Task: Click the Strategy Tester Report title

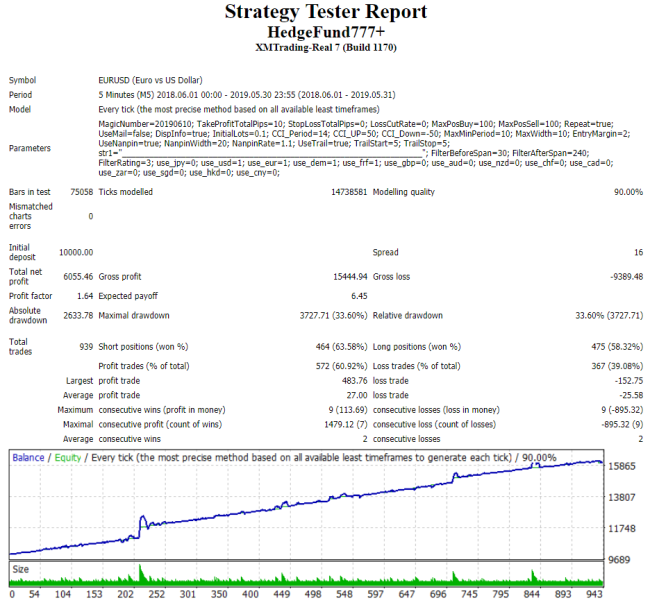Action: pos(326,12)
